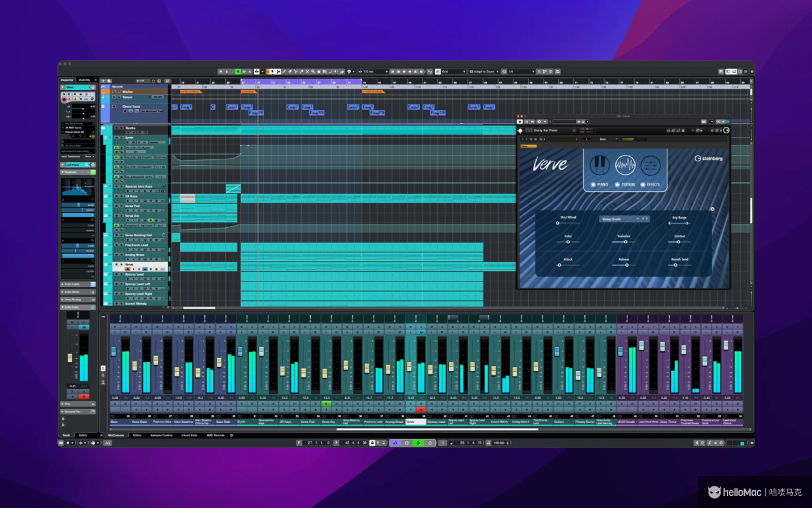Open Glassy Clouds texture dropdown

click(x=624, y=219)
